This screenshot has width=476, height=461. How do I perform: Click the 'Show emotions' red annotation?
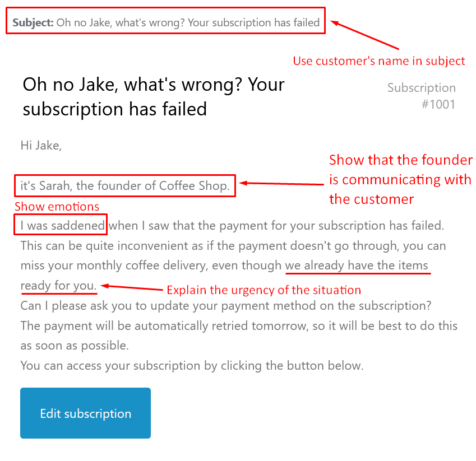[57, 207]
